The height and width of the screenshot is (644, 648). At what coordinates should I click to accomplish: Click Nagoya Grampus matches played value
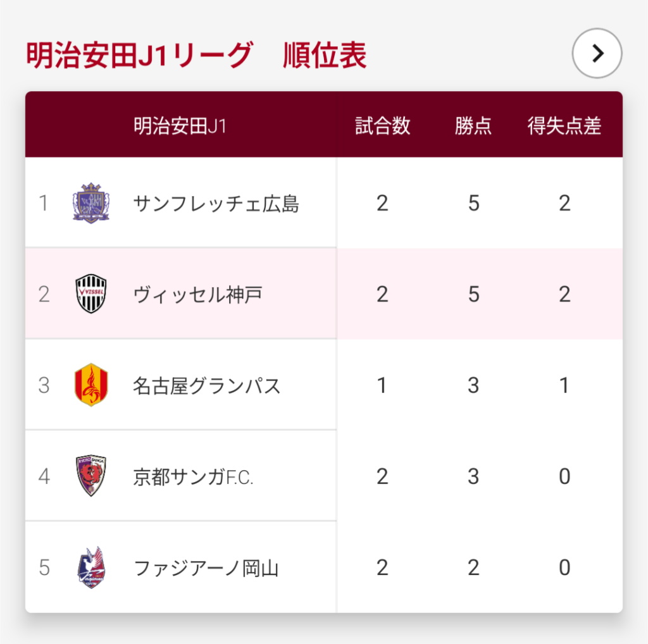[x=382, y=385]
